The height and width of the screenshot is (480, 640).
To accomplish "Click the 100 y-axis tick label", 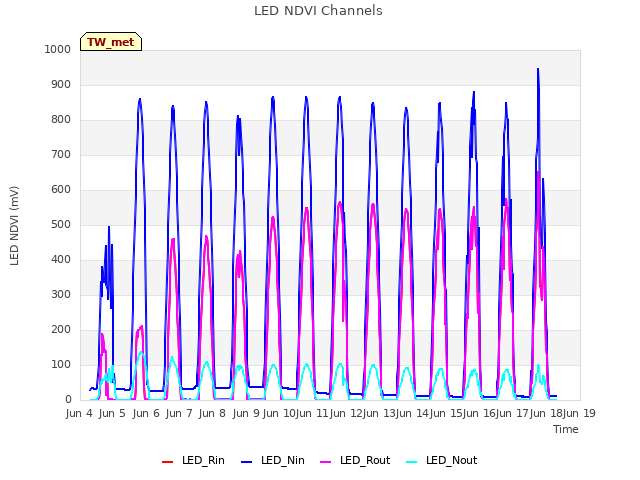I will (61, 364).
